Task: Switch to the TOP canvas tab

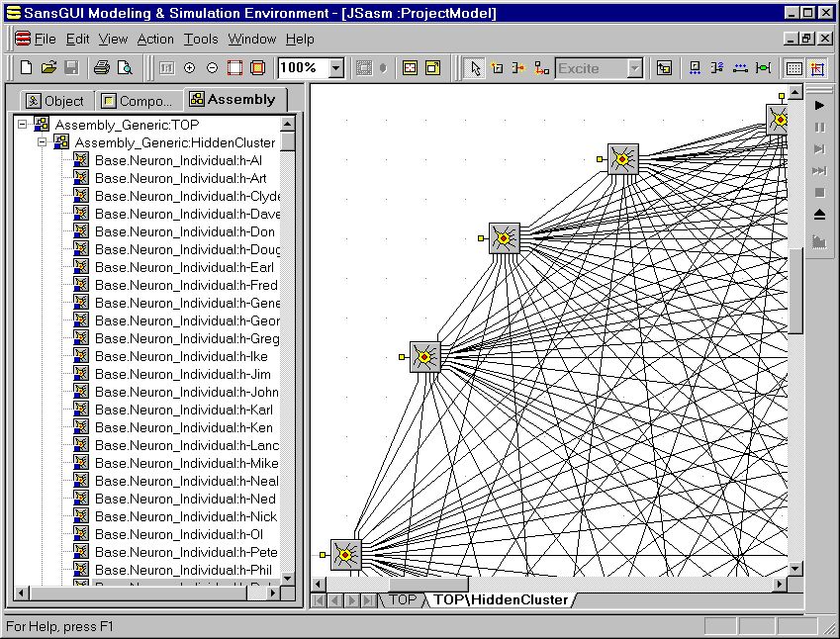Action: click(x=403, y=599)
